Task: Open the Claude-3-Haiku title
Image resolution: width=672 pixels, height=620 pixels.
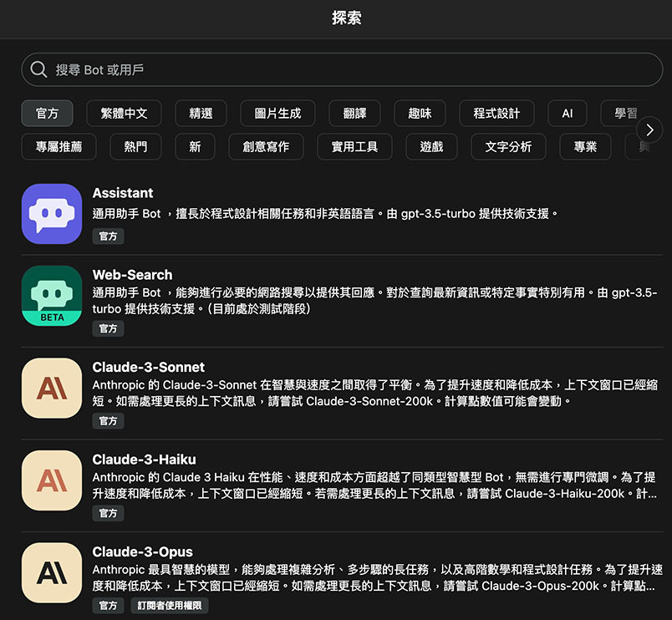Action: tap(144, 460)
